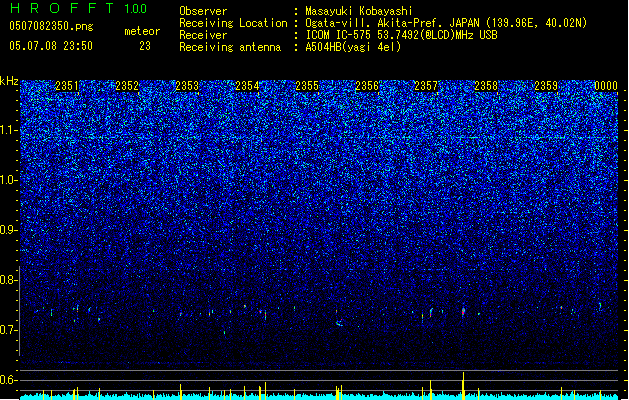Click the 1.0 frequency axis label
This screenshot has height=400, width=629.
coord(9,180)
